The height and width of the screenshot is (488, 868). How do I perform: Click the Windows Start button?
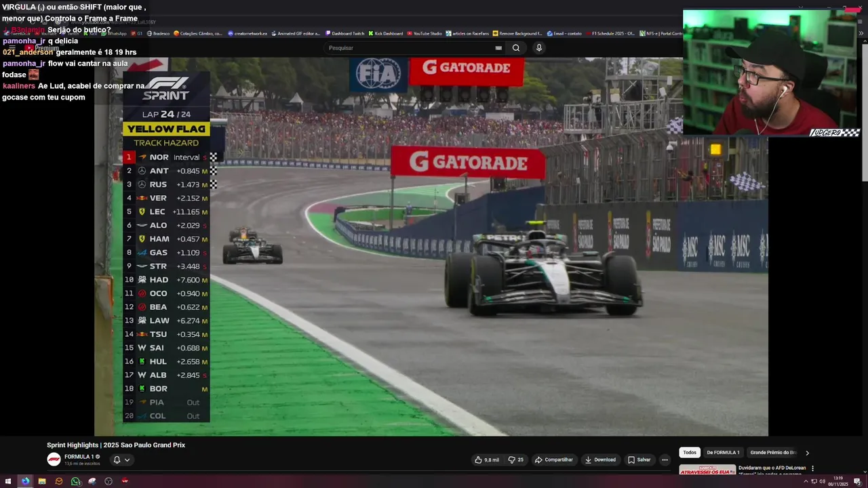tap(9, 481)
